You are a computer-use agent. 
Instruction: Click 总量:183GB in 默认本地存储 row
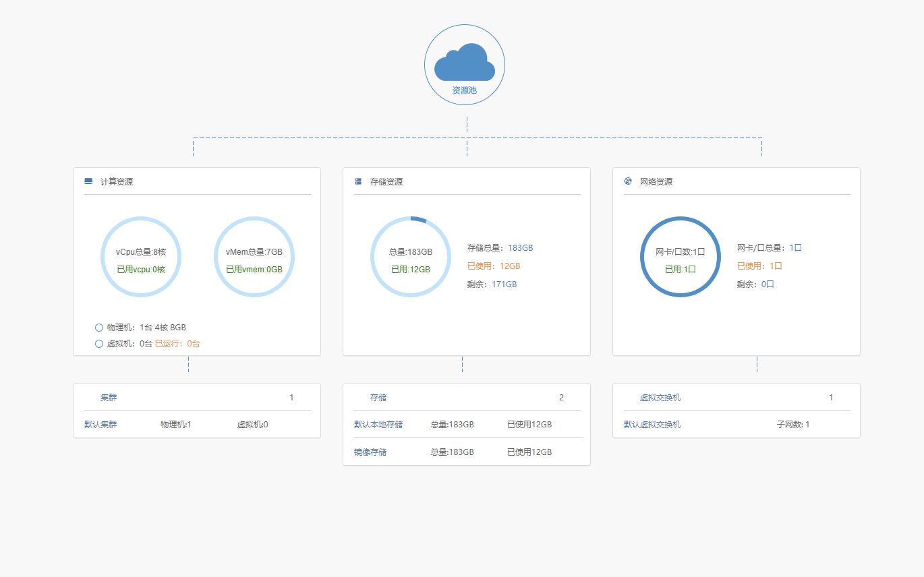(452, 425)
